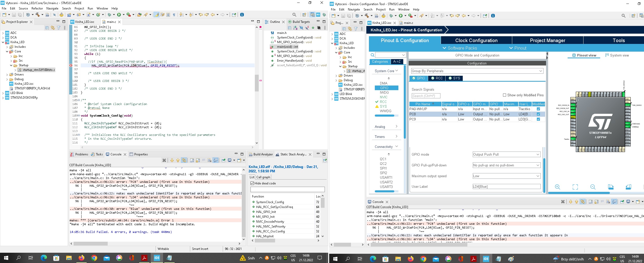Click the Remove All Terminated Launches console icon

pos(164,160)
